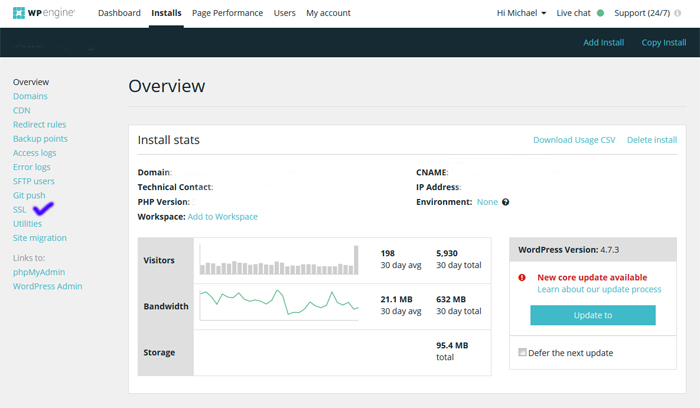Click the Storage row label

[159, 353]
